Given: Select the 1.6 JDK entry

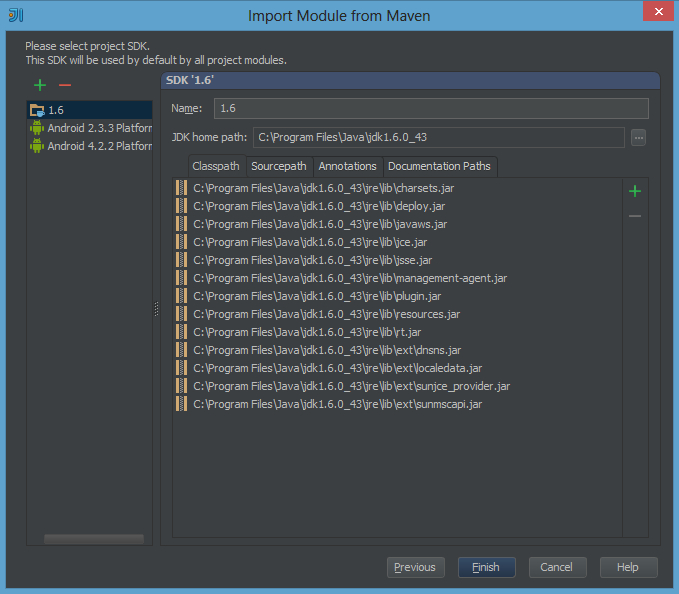Looking at the screenshot, I should [x=90, y=110].
